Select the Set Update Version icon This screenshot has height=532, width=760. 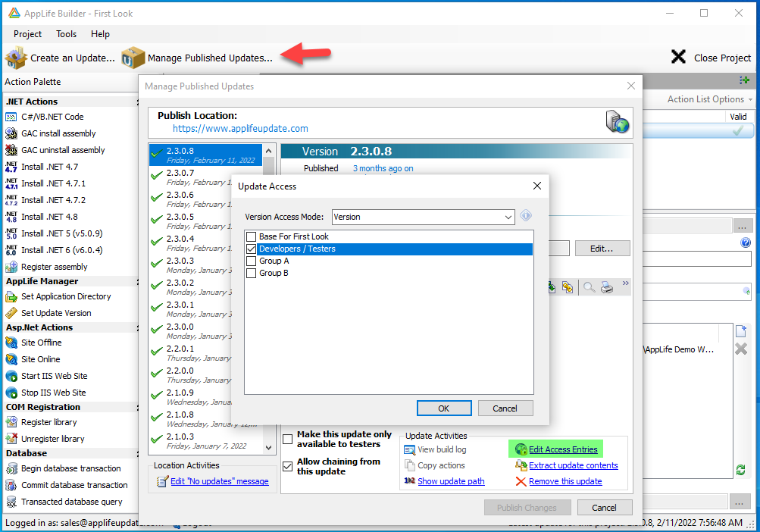[11, 313]
